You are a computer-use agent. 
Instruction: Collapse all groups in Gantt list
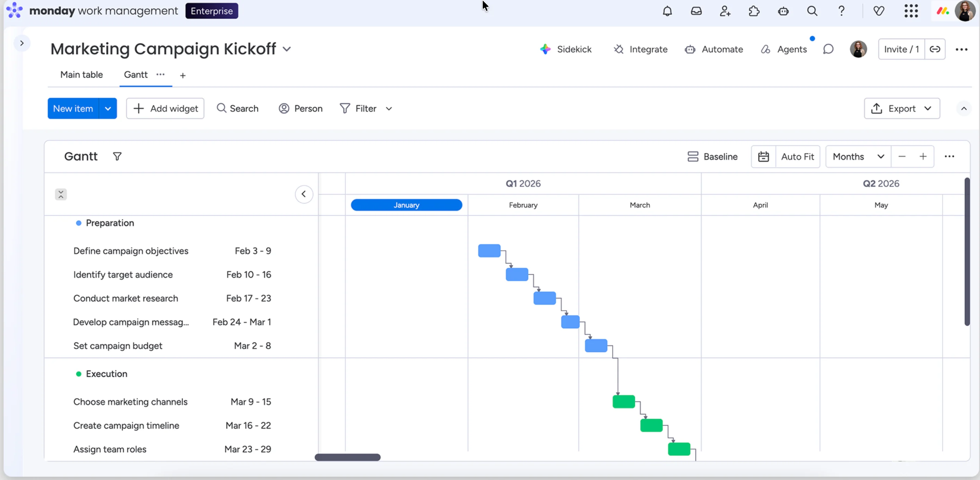61,194
